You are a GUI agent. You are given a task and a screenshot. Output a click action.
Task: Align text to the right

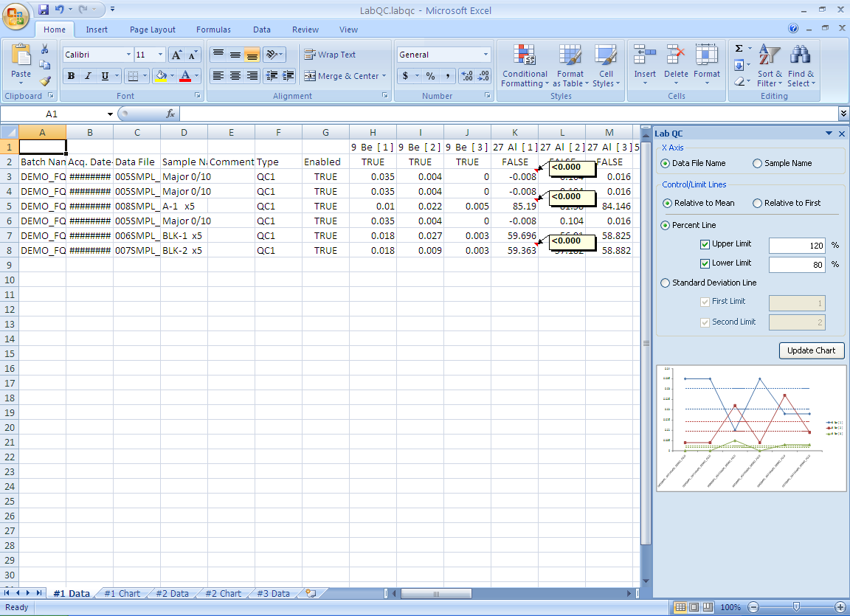[x=252, y=76]
